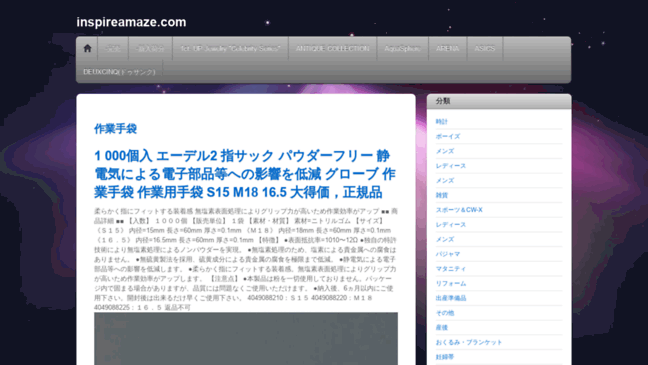Open the ボーイズ category link

(448, 136)
